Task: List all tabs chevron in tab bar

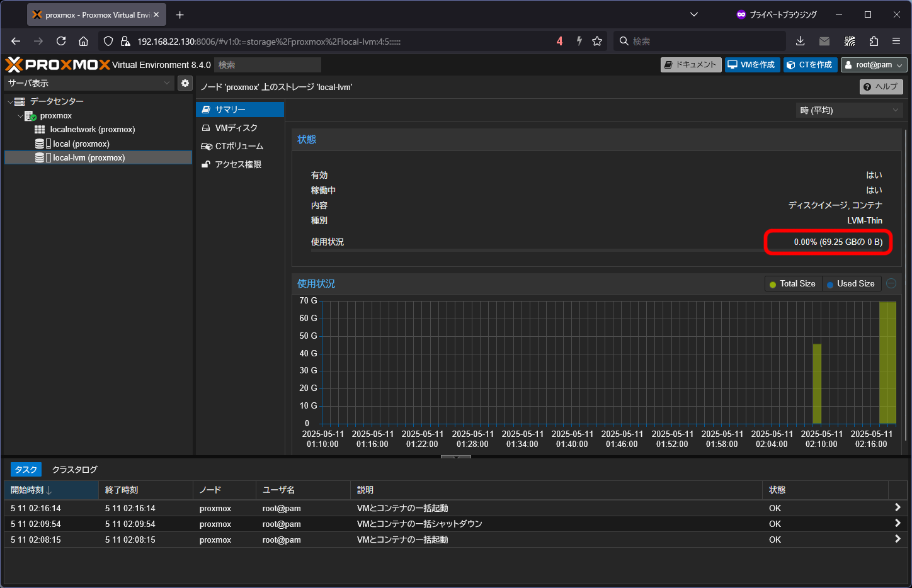Action: [x=694, y=14]
